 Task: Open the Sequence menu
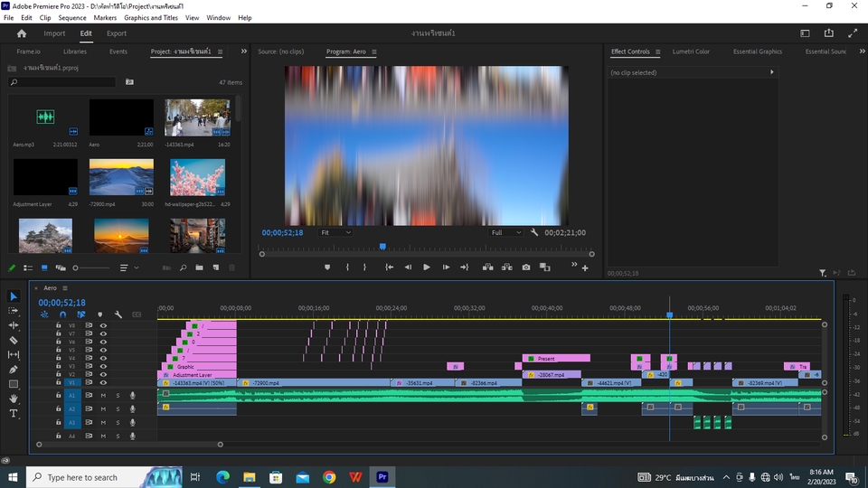click(72, 17)
